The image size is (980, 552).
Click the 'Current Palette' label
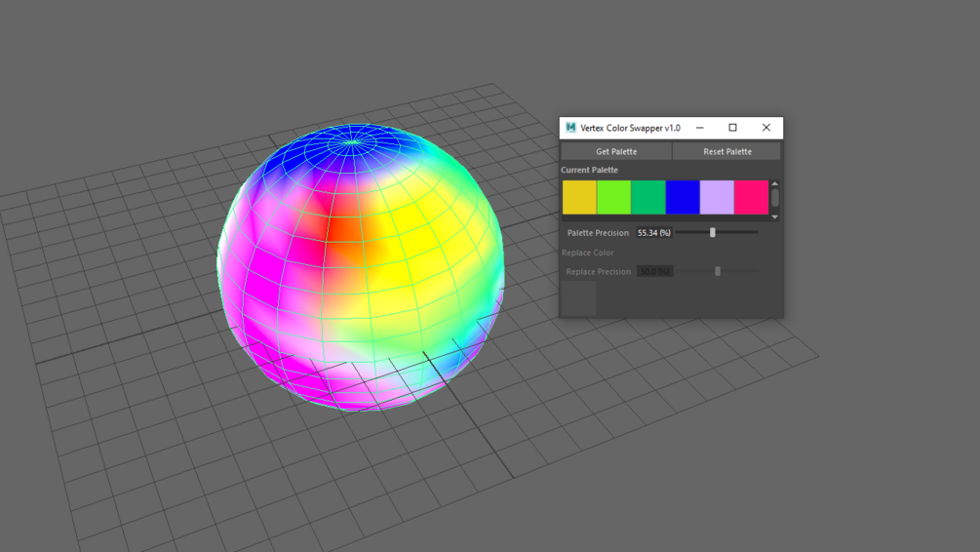(x=589, y=170)
